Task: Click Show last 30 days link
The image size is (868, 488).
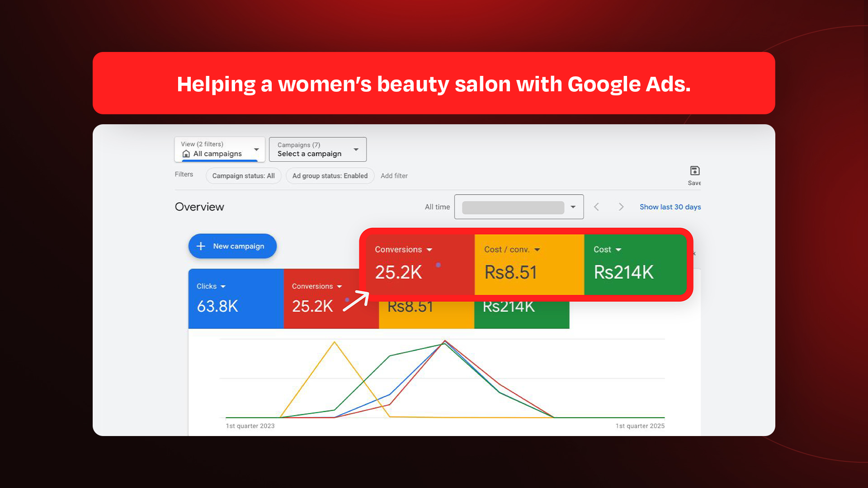Action: point(670,207)
